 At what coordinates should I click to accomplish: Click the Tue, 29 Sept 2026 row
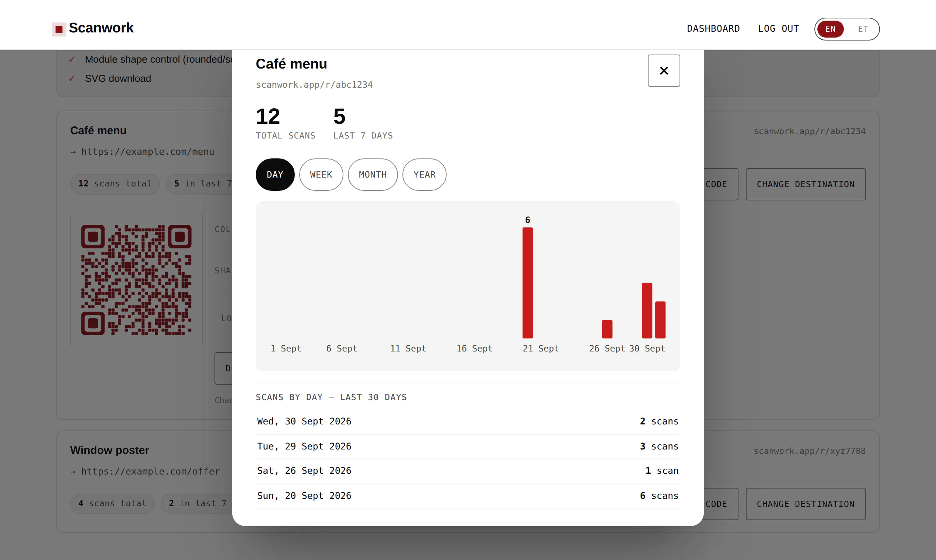(x=468, y=447)
